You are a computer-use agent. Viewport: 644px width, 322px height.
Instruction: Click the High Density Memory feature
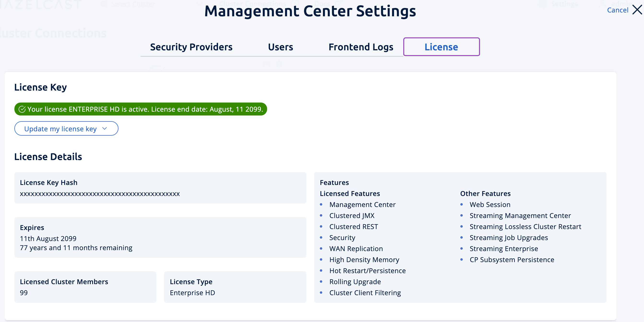click(364, 259)
